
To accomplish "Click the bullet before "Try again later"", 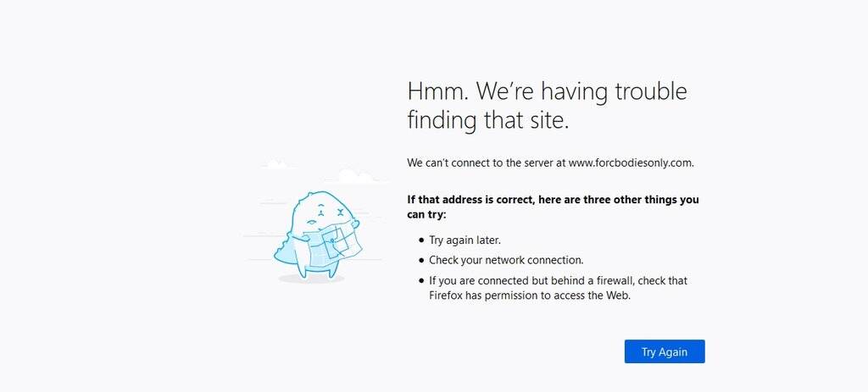I will [x=421, y=240].
